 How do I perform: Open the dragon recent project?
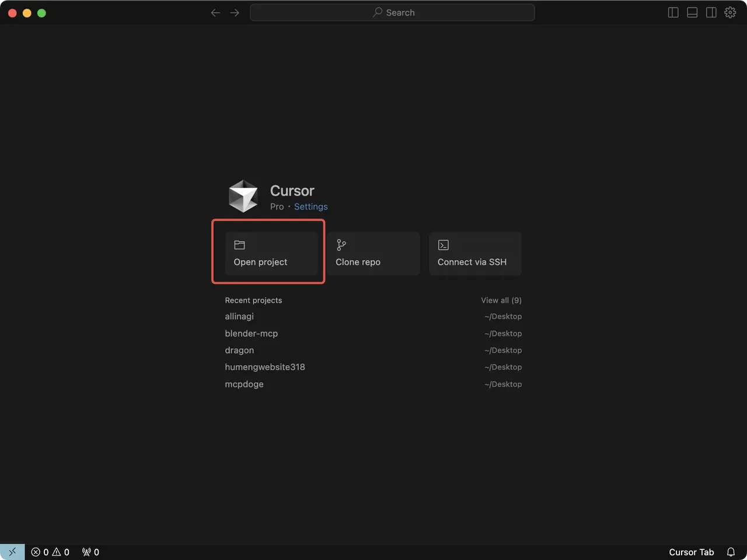coord(373,350)
